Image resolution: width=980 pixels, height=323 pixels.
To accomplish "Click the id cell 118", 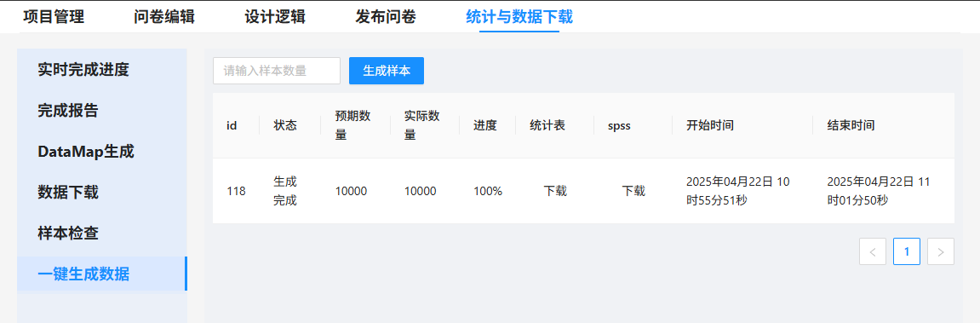I will [x=236, y=191].
